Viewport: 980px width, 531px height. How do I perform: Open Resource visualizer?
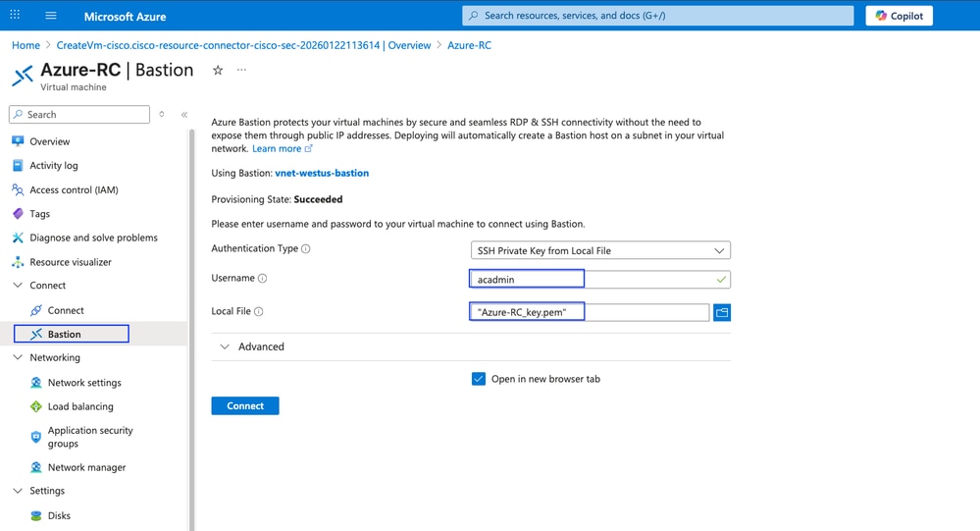tap(71, 262)
